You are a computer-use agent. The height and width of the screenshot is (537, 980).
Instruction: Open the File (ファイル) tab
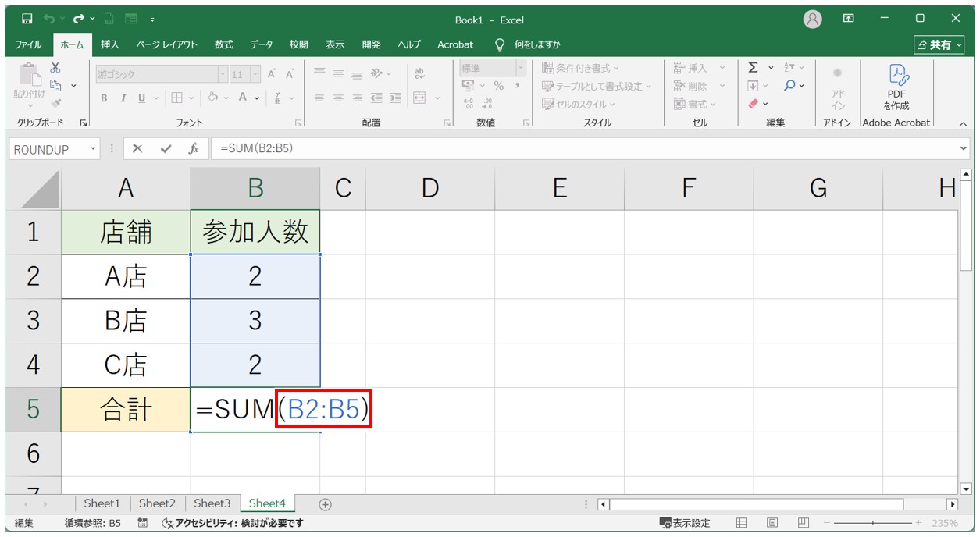click(x=29, y=44)
